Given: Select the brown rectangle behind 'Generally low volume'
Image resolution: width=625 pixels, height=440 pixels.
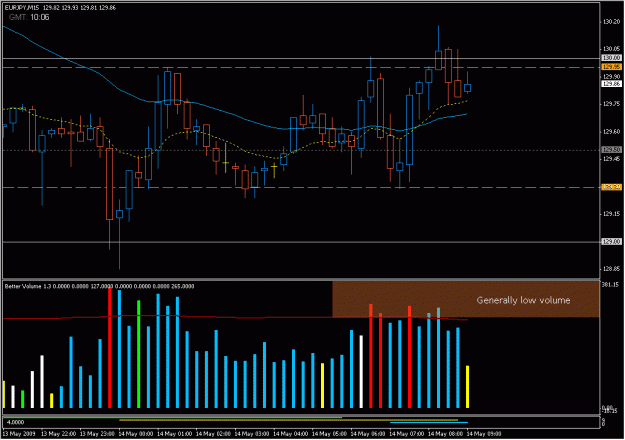Looking at the screenshot, I should click(466, 299).
